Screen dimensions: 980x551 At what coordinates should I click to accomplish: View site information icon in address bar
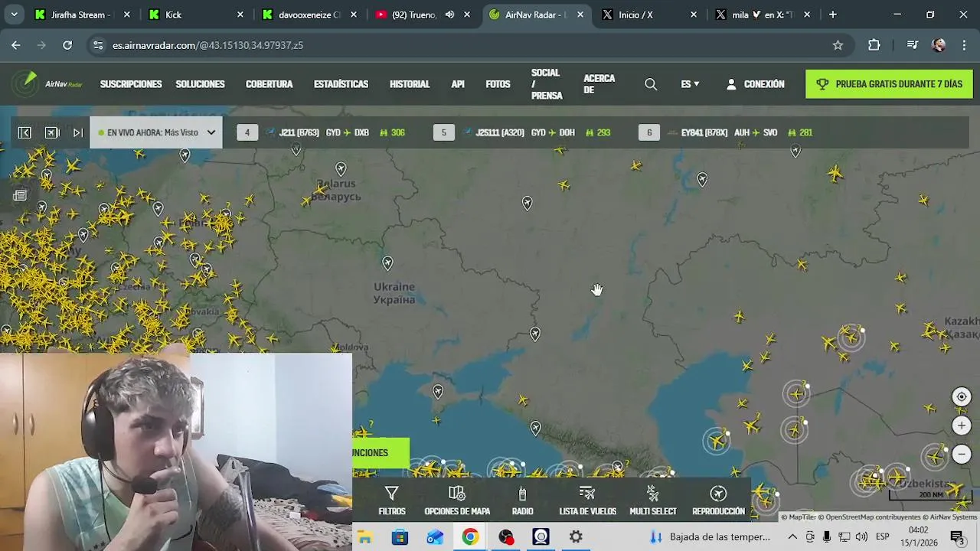click(x=97, y=45)
